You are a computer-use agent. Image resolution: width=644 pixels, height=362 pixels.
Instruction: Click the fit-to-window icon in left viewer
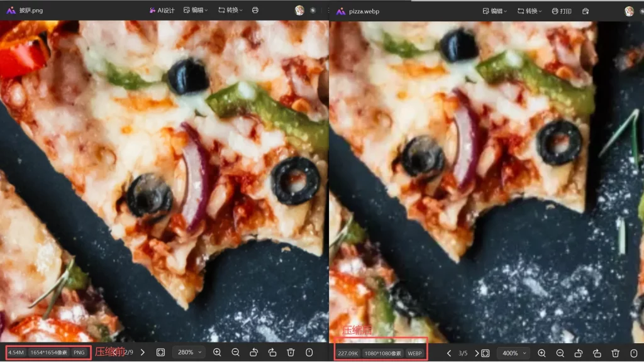(x=160, y=353)
